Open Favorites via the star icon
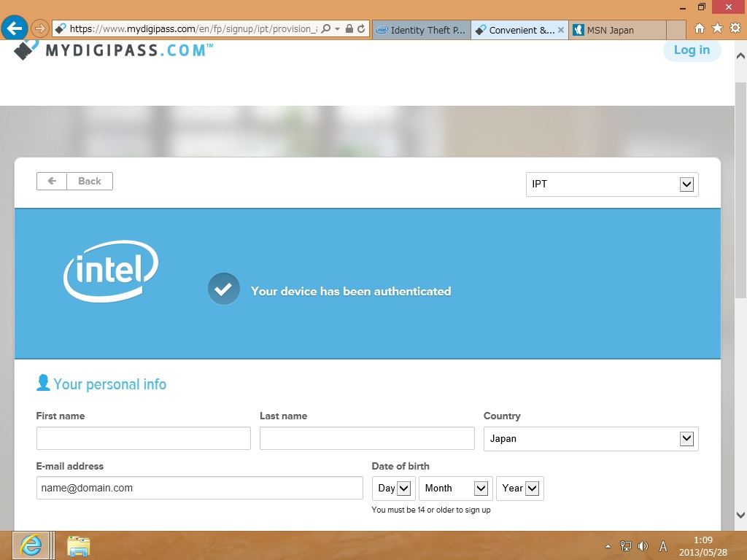 coord(718,28)
